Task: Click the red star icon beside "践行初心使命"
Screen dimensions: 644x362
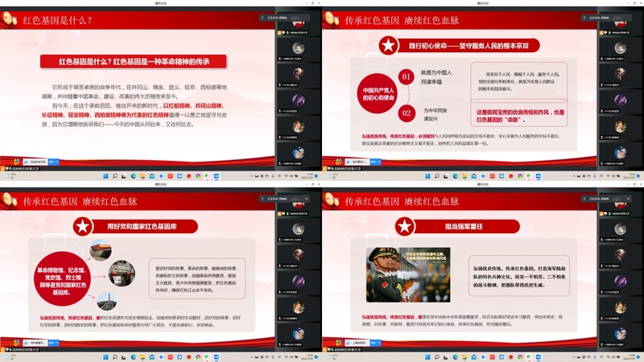Action: [x=389, y=46]
